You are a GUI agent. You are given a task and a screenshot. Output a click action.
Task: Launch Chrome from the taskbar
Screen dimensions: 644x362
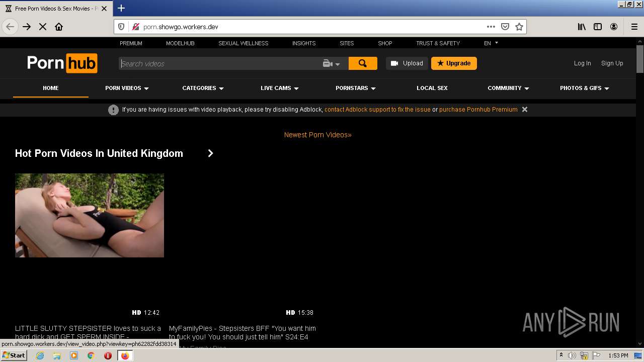click(x=91, y=355)
